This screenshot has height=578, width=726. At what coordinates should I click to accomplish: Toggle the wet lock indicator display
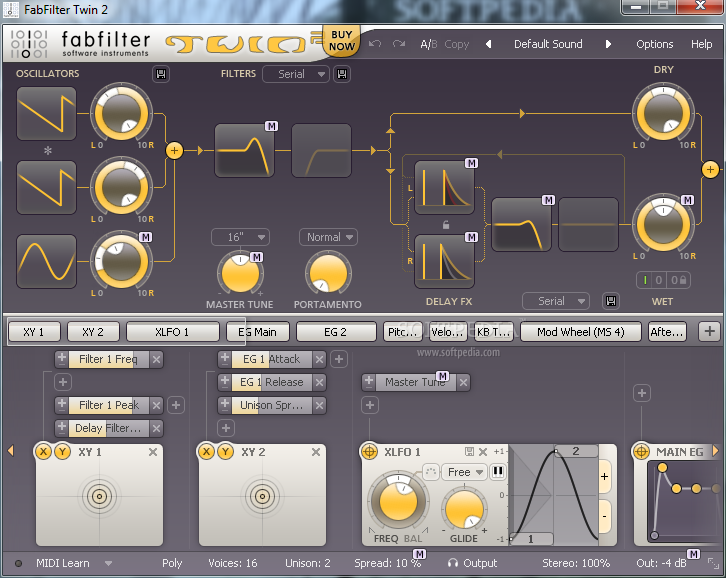pyautogui.click(x=663, y=280)
